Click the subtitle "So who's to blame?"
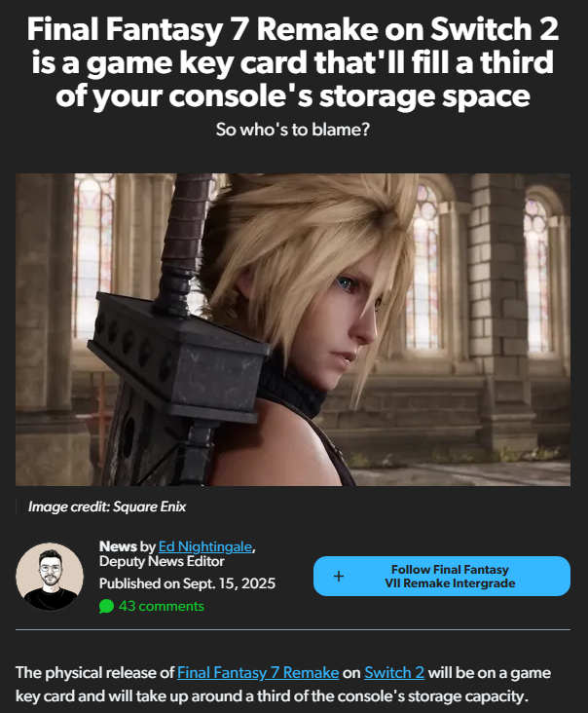This screenshot has width=588, height=713. 293,130
